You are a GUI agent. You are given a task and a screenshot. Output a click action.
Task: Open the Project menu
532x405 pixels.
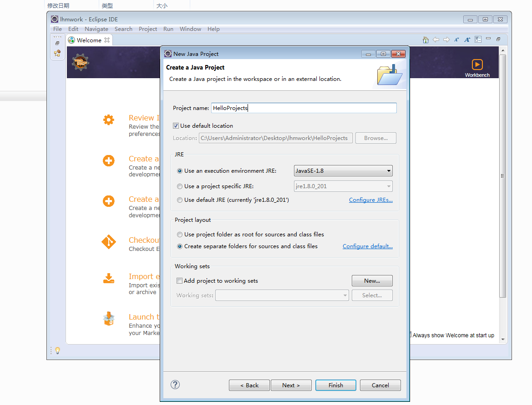tap(147, 29)
